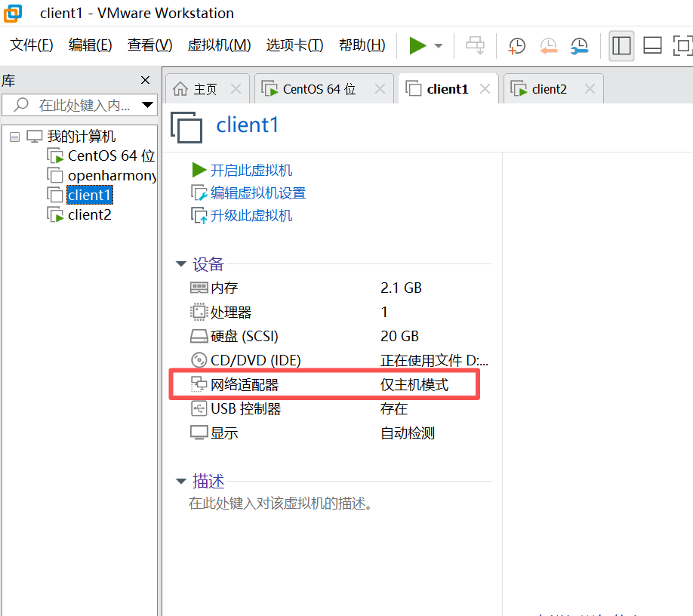Toggle the library sidebar view icon
The width and height of the screenshot is (693, 616).
tap(621, 45)
